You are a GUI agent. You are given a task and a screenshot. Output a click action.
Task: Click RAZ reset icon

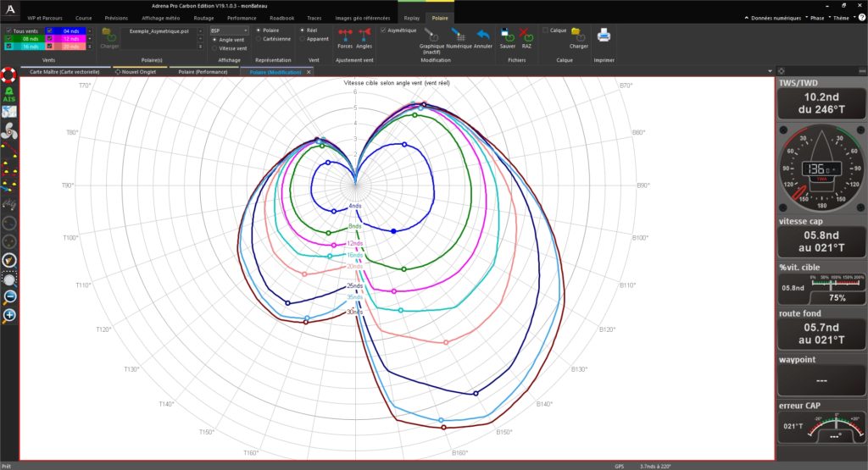(526, 38)
